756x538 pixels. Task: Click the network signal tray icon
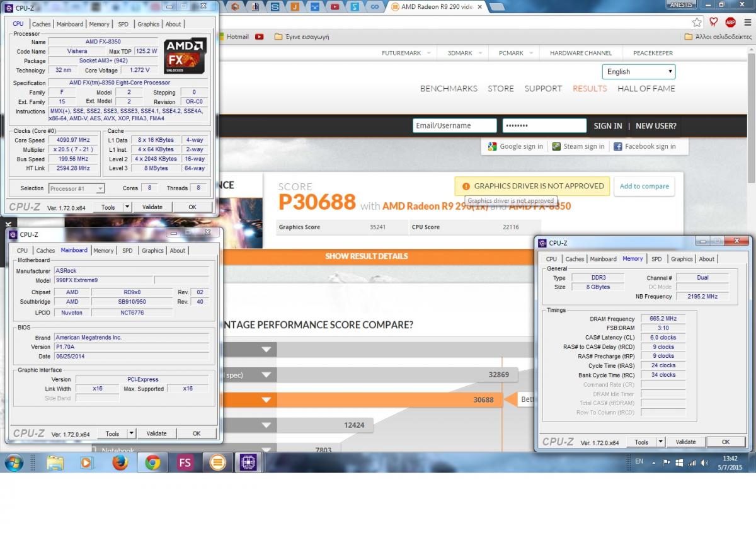692,462
